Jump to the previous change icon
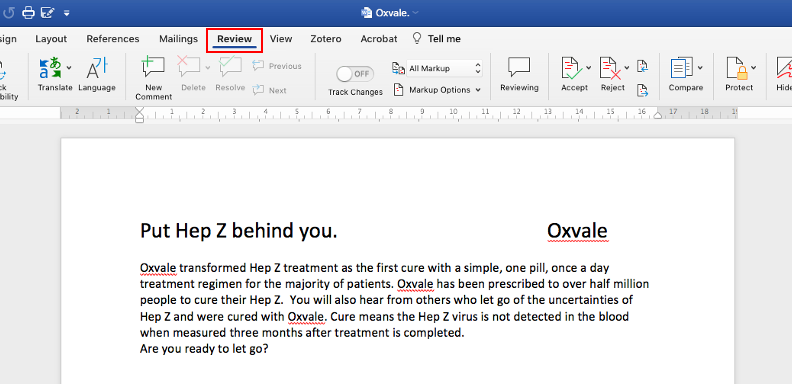Viewport: 792px width, 389px height. tap(643, 66)
